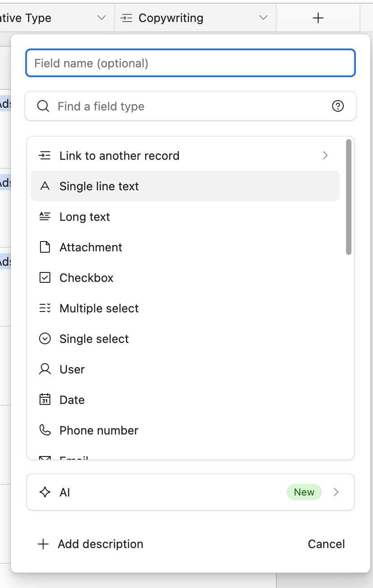Click the Cancel button
Image resolution: width=373 pixels, height=588 pixels.
point(326,544)
